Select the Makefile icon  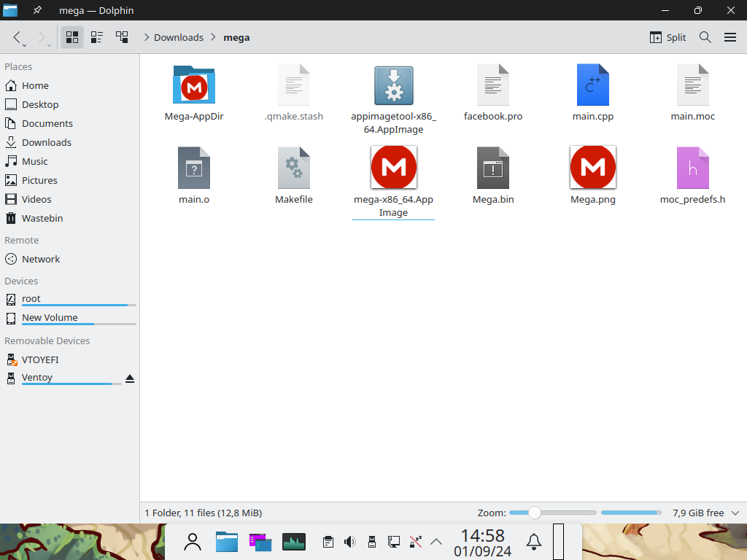click(294, 168)
